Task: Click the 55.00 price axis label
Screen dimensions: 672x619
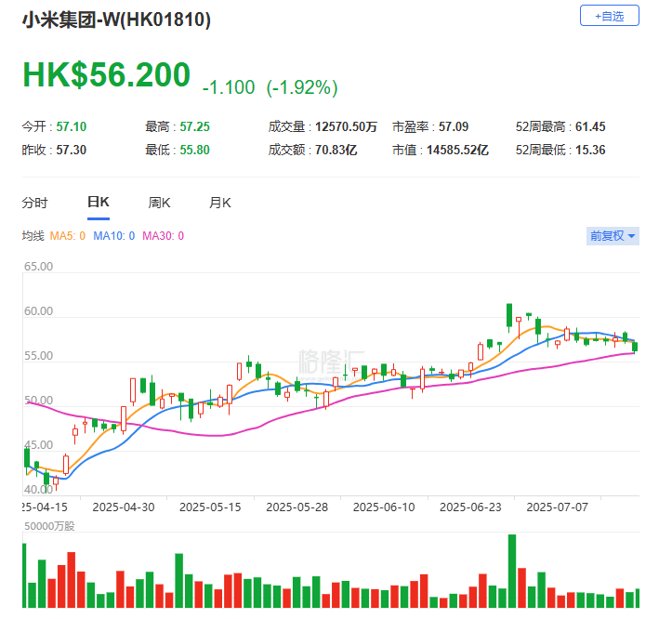Action: click(x=38, y=355)
